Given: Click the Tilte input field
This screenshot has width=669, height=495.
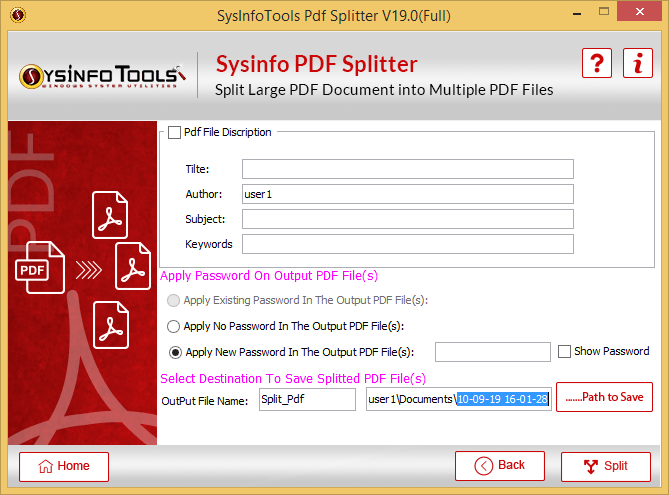Looking at the screenshot, I should (407, 169).
